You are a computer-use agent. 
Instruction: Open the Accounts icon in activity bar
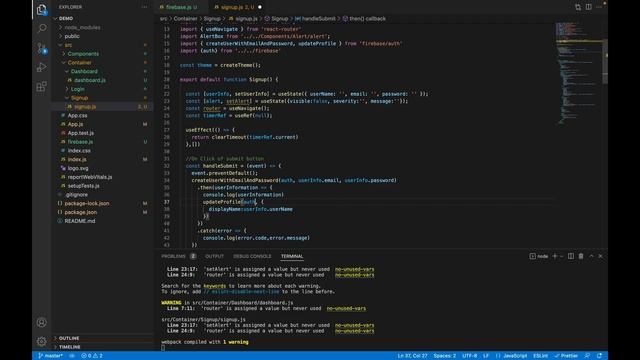pyautogui.click(x=42, y=322)
